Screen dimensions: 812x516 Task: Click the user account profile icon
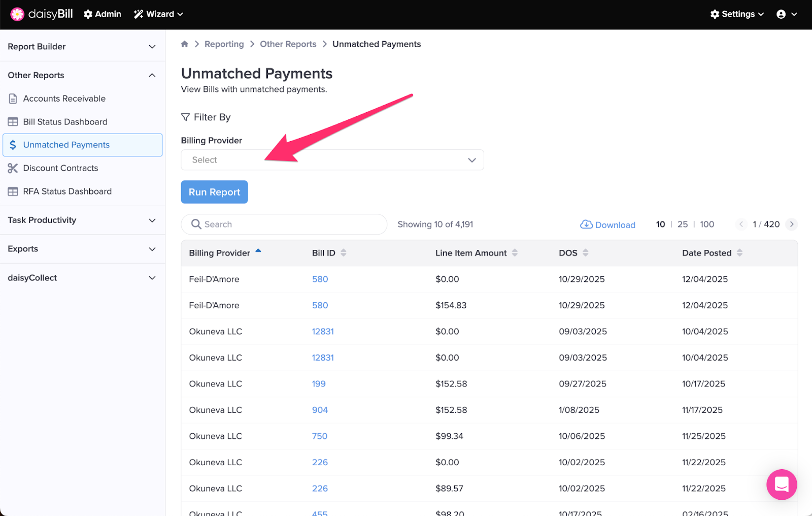pos(781,14)
